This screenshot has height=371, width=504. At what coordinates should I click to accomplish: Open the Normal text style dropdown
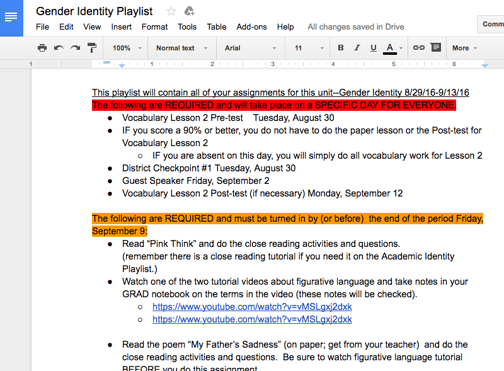click(x=182, y=48)
